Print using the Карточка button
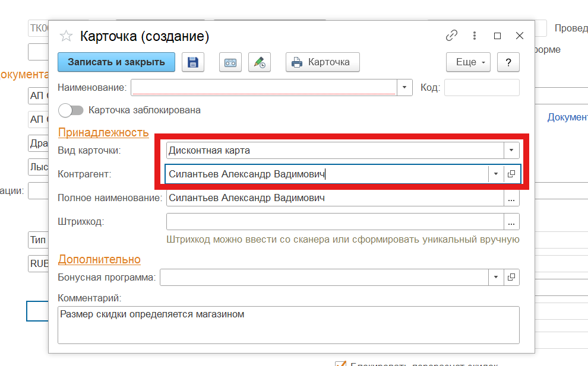Viewport: 588px width, 366px height. click(x=322, y=62)
